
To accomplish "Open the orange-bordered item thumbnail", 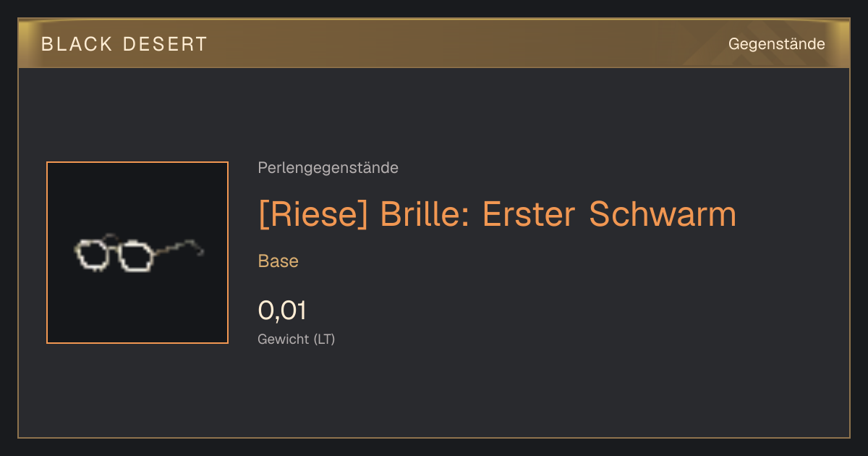I will [137, 253].
